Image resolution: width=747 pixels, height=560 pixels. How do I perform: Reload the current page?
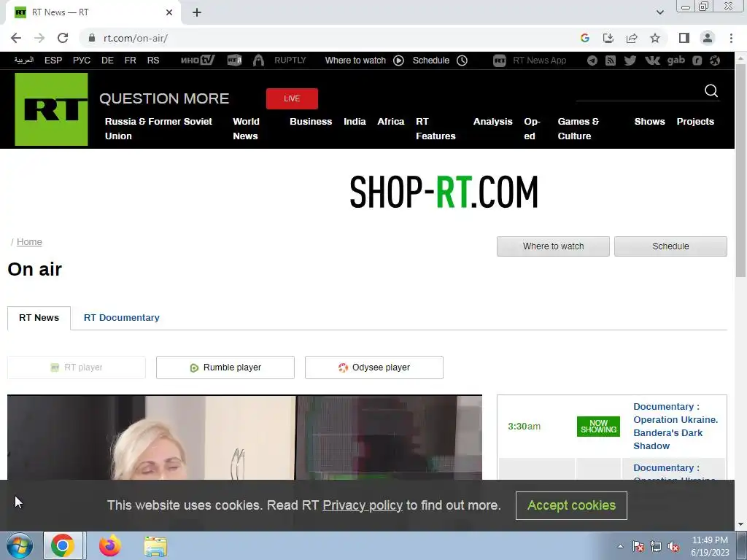point(63,38)
